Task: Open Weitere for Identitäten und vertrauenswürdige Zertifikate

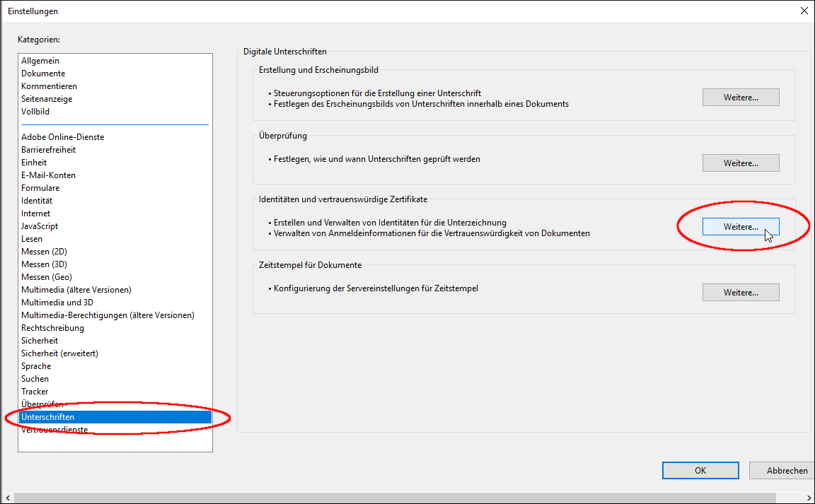Action: [x=741, y=226]
